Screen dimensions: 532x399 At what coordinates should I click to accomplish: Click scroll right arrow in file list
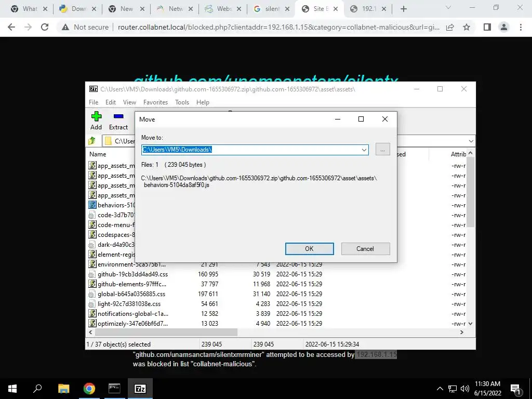[462, 332]
